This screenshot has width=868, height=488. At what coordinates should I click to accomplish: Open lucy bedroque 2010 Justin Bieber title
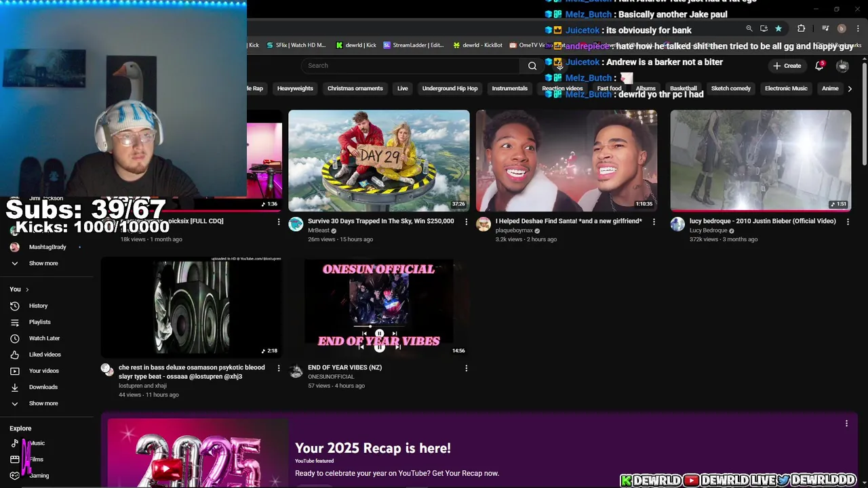pyautogui.click(x=762, y=221)
